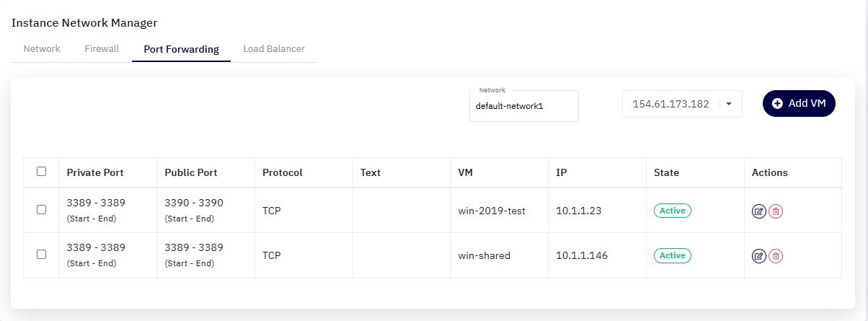The width and height of the screenshot is (868, 321).
Task: Click the Add VM button
Action: tap(799, 103)
